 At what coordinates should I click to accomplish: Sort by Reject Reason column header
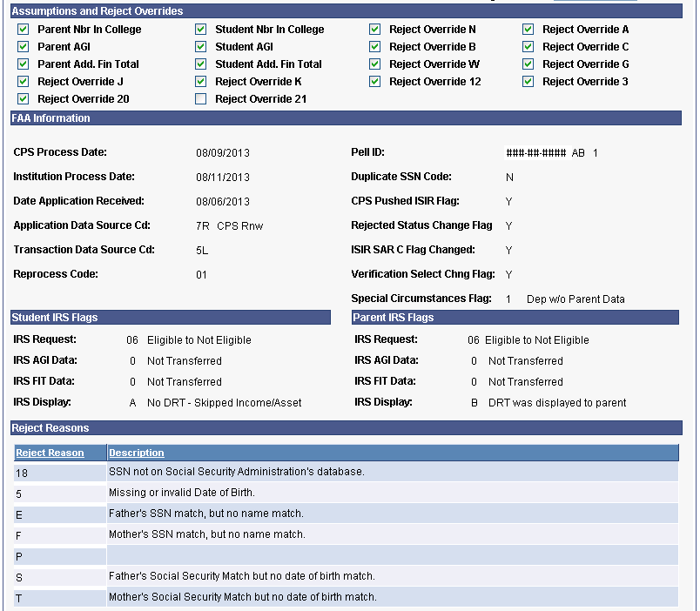pos(50,453)
